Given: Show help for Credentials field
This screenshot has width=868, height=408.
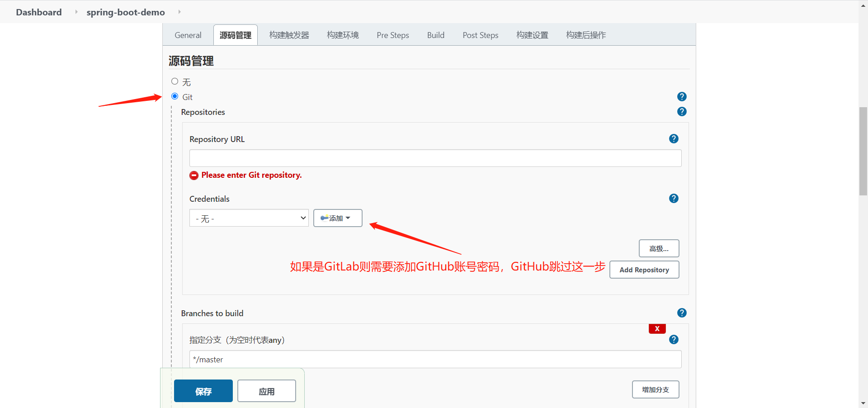Looking at the screenshot, I should [674, 199].
